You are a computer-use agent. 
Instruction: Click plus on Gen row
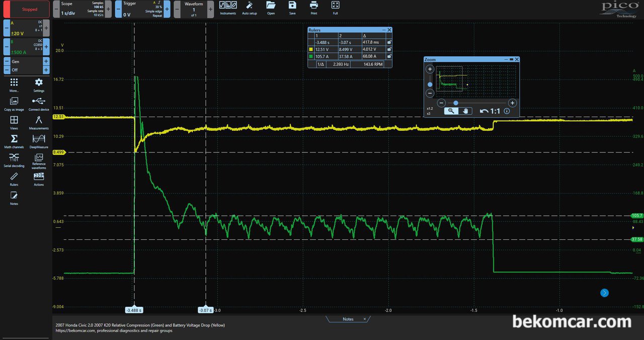46,61
